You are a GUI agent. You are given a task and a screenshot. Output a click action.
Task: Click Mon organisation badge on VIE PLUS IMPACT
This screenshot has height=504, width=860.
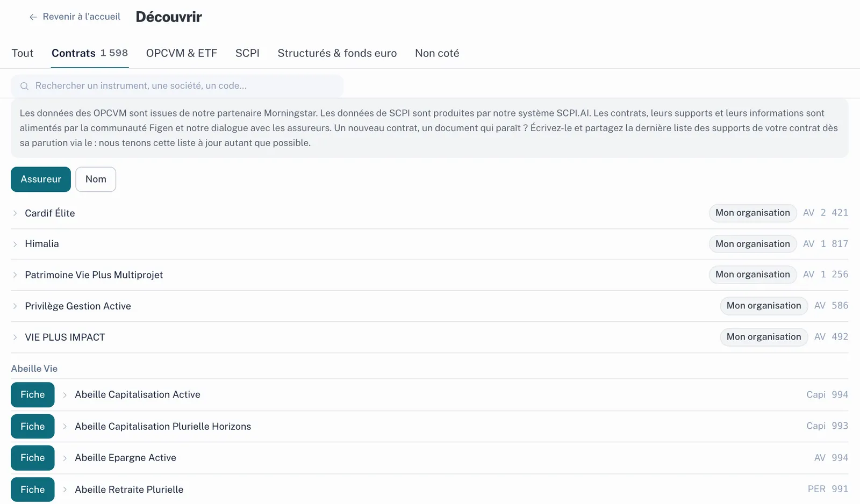click(x=764, y=337)
